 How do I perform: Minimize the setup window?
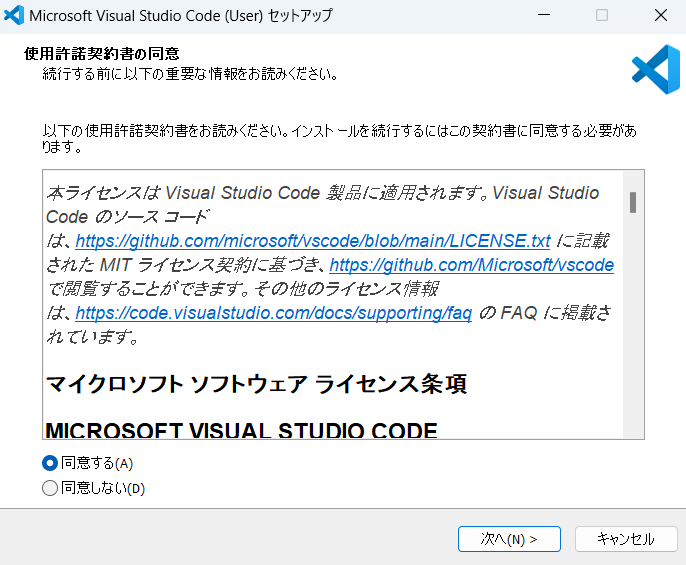click(x=544, y=15)
